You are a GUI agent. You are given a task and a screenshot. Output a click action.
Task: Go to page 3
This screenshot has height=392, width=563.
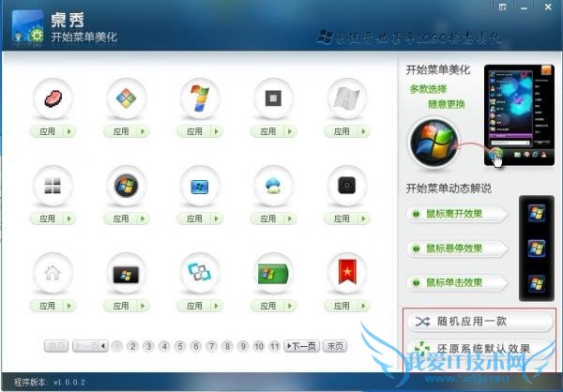pyautogui.click(x=148, y=346)
